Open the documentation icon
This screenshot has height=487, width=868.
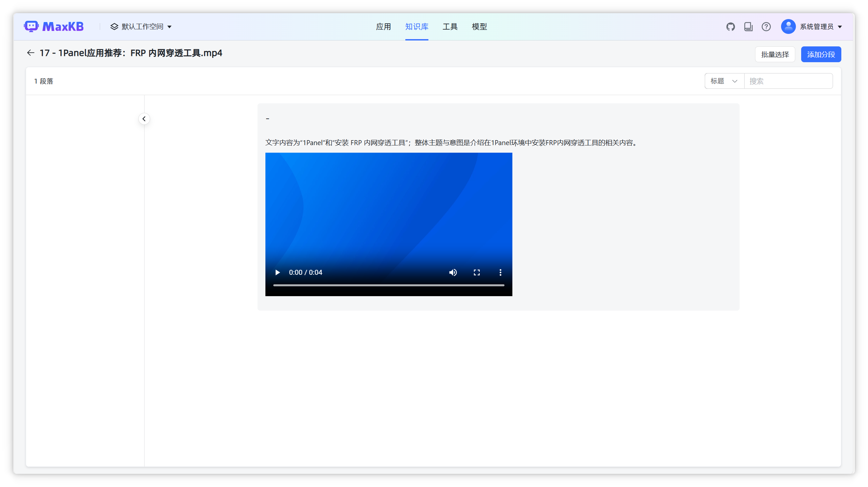(748, 26)
